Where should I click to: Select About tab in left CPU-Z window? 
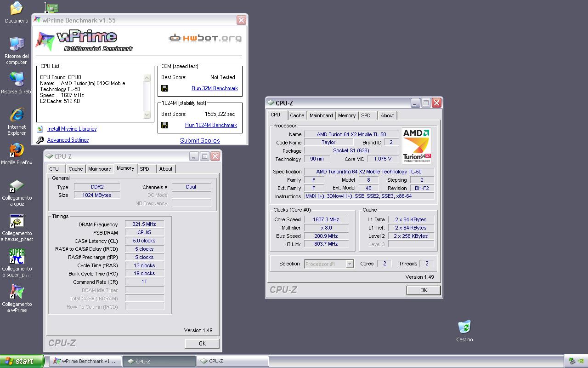pyautogui.click(x=166, y=169)
